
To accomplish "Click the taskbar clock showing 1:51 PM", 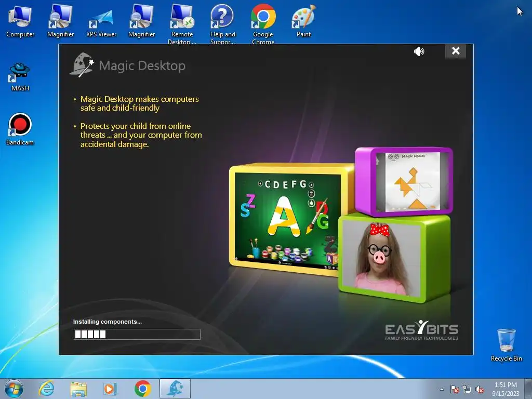I will tap(506, 389).
